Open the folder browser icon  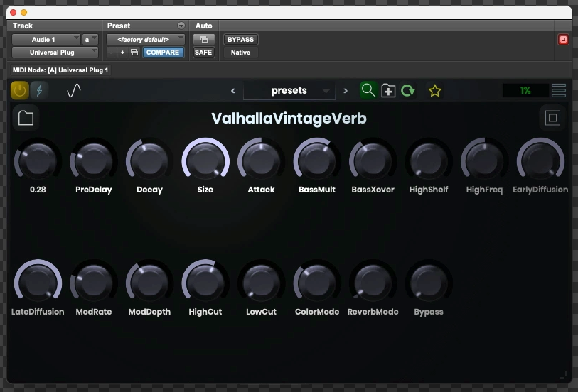(26, 118)
